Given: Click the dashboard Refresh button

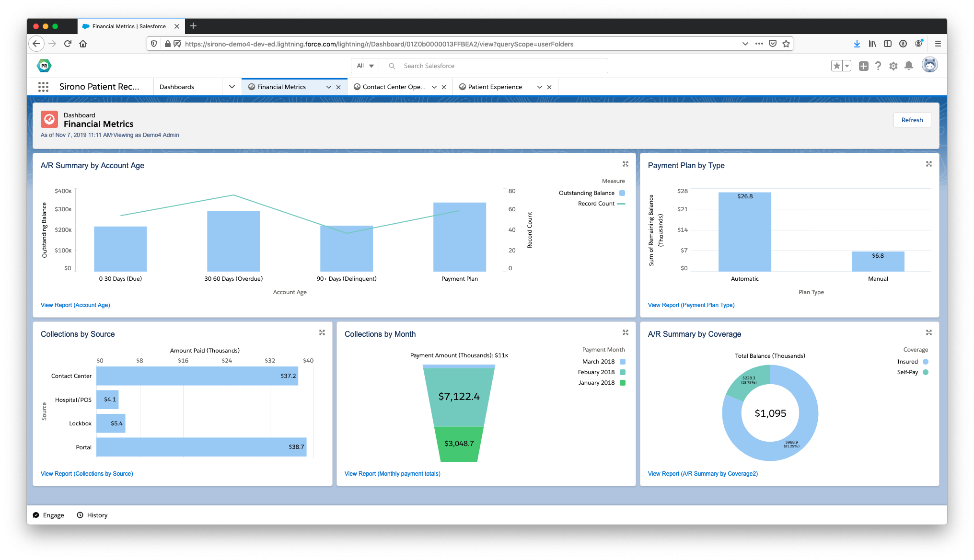Looking at the screenshot, I should pos(912,120).
